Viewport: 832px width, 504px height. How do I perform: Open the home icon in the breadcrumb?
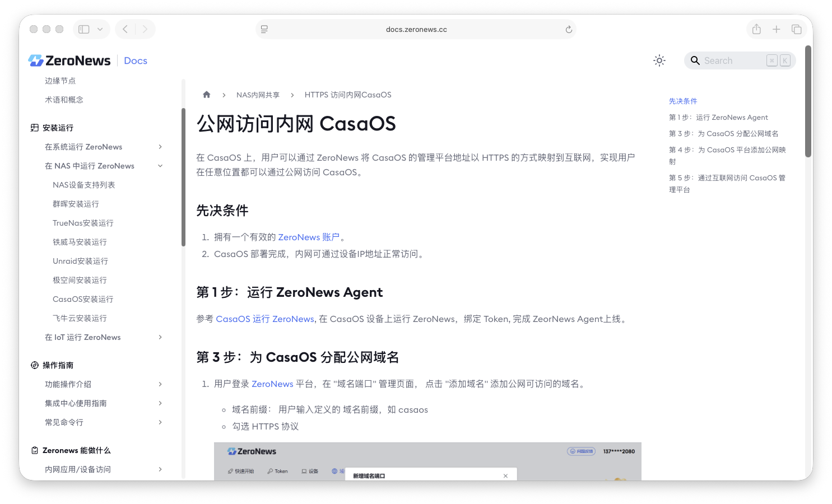(207, 94)
